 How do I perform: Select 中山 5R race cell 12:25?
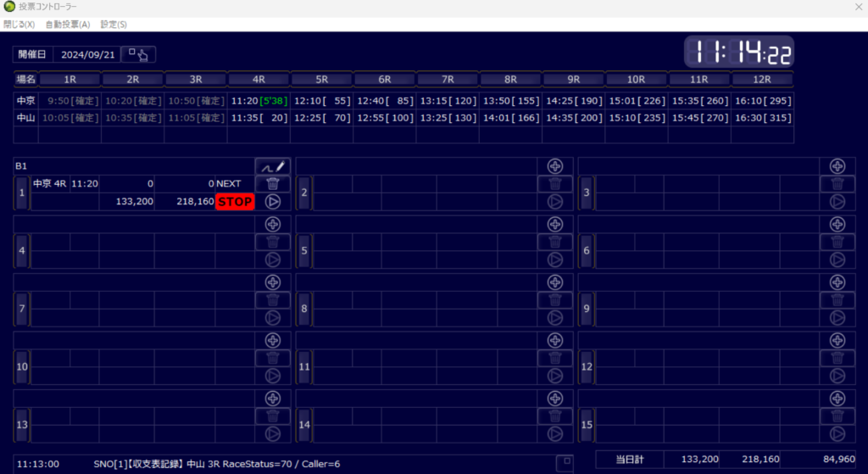click(321, 118)
